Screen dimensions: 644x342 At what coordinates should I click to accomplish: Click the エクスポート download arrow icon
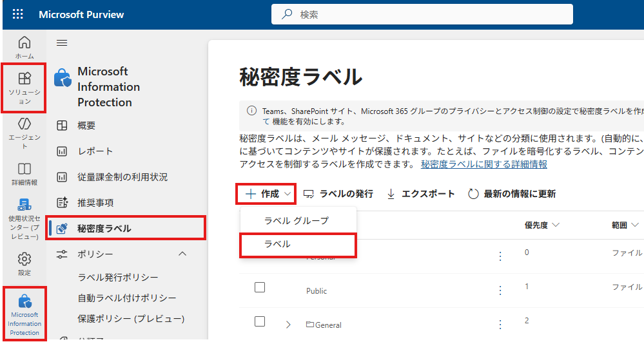coord(391,194)
